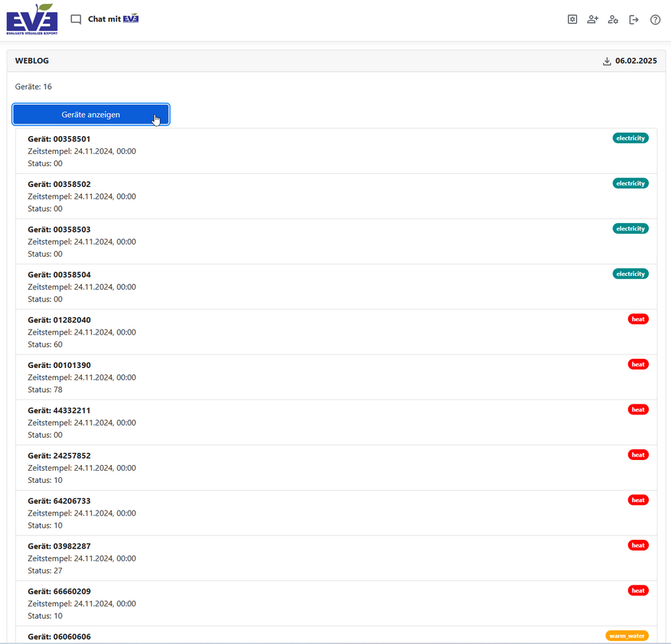Viewport: 671px width, 644px height.
Task: Click the EVE logo
Action: coord(32,19)
